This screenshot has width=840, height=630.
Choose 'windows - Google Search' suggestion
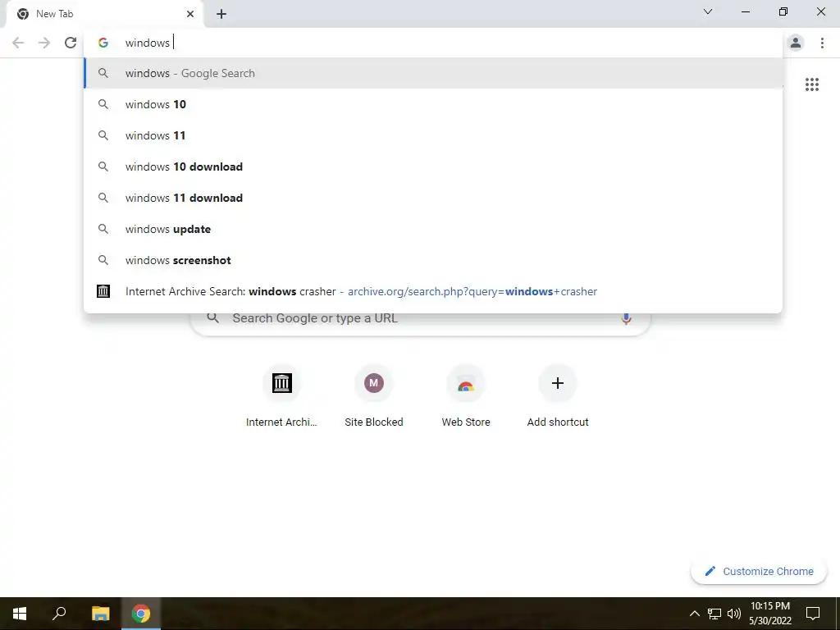pyautogui.click(x=433, y=73)
